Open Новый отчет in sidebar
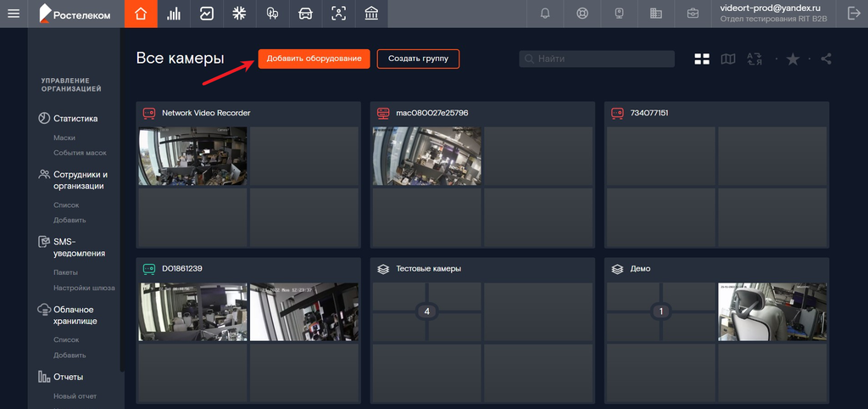The width and height of the screenshot is (868, 409). click(75, 396)
